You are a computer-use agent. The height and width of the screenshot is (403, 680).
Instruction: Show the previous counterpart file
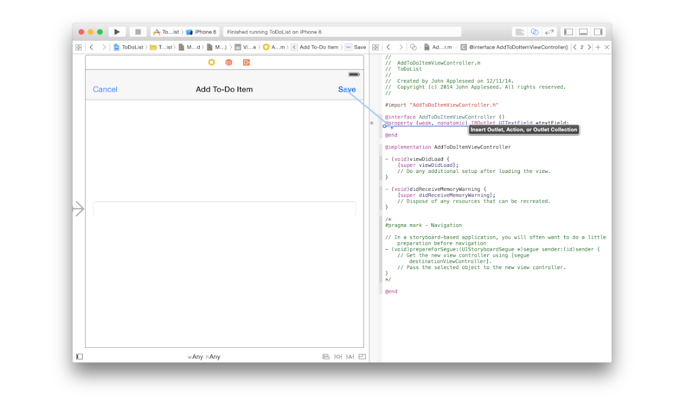(x=575, y=47)
